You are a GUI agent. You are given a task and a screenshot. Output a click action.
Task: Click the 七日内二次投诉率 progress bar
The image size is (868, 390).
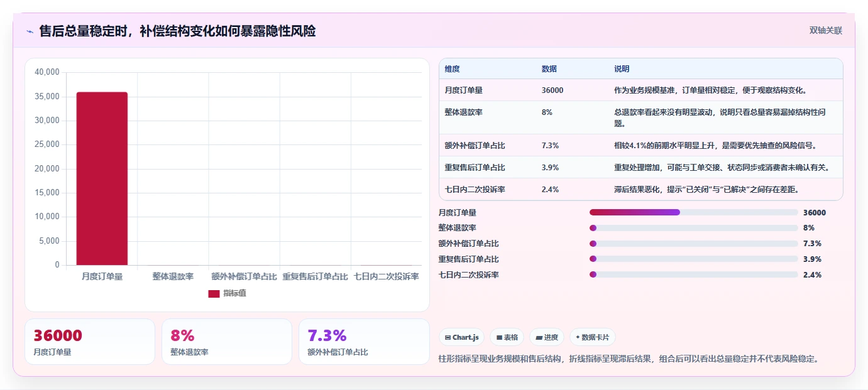click(x=694, y=274)
